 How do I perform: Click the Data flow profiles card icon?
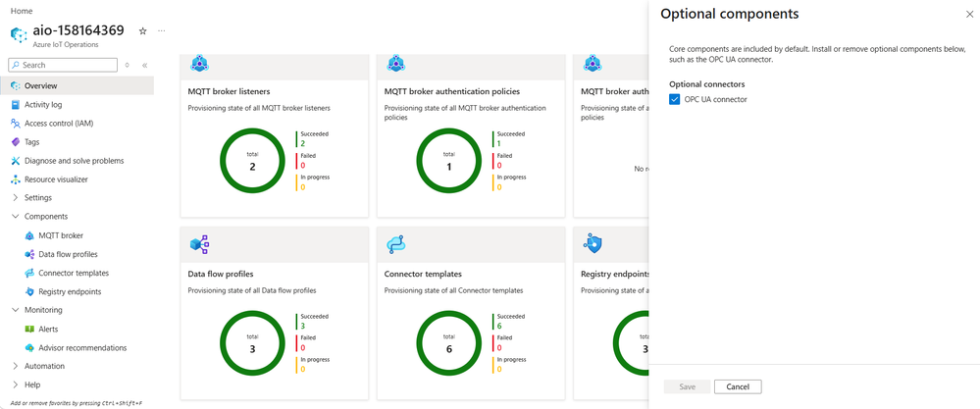pos(199,245)
